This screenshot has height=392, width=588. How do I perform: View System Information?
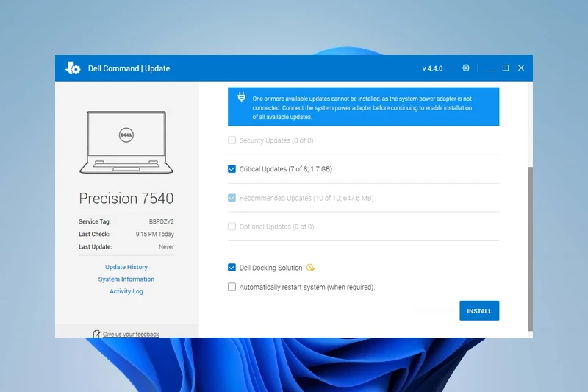[126, 279]
